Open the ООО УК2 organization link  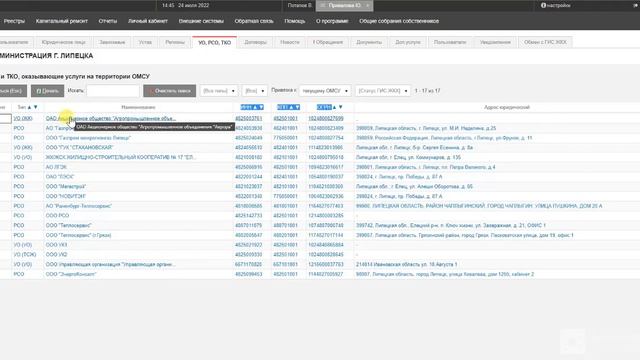56,255
